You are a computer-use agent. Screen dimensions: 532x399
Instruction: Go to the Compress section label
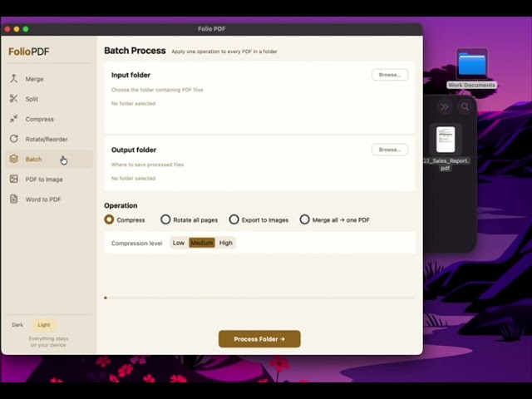(39, 119)
